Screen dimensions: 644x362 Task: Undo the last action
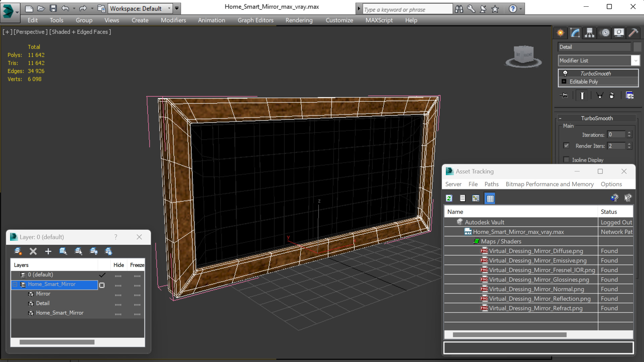65,8
